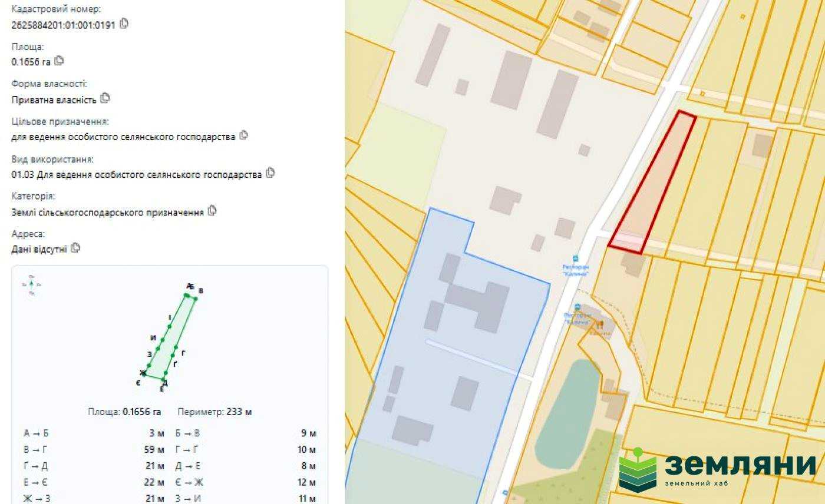This screenshot has height=504, width=825.
Task: Click the fork-and-knife restaurant icon on map
Action: (x=600, y=324)
